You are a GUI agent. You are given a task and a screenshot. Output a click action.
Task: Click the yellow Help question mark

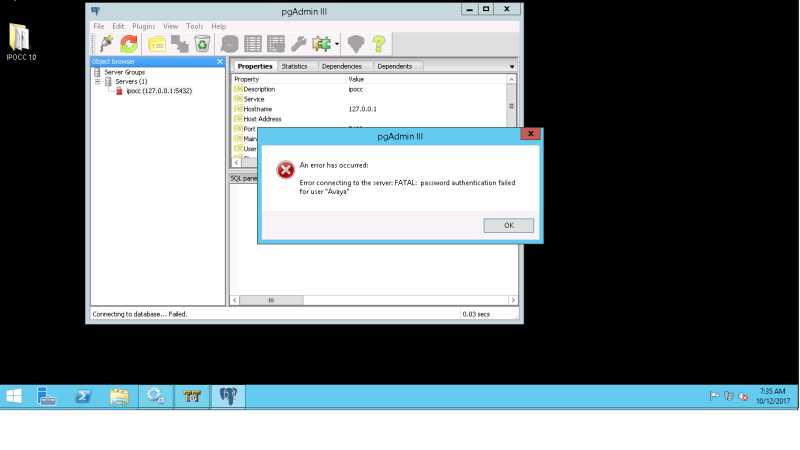379,44
